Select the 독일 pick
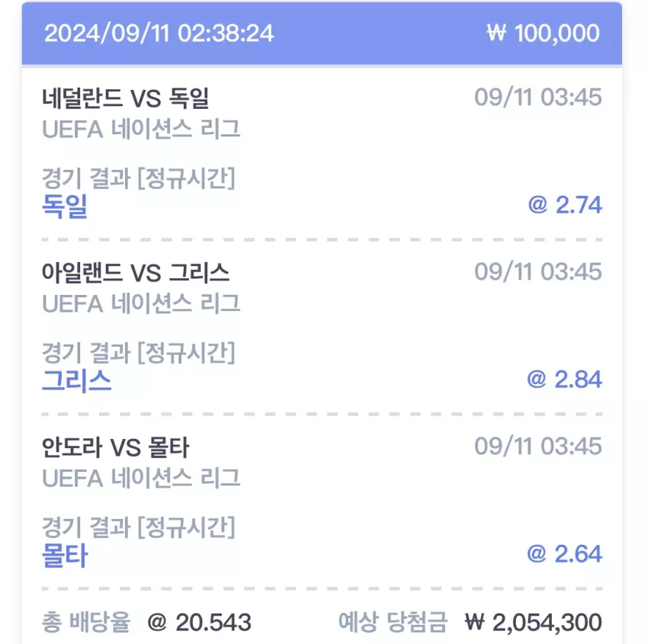 [65, 206]
